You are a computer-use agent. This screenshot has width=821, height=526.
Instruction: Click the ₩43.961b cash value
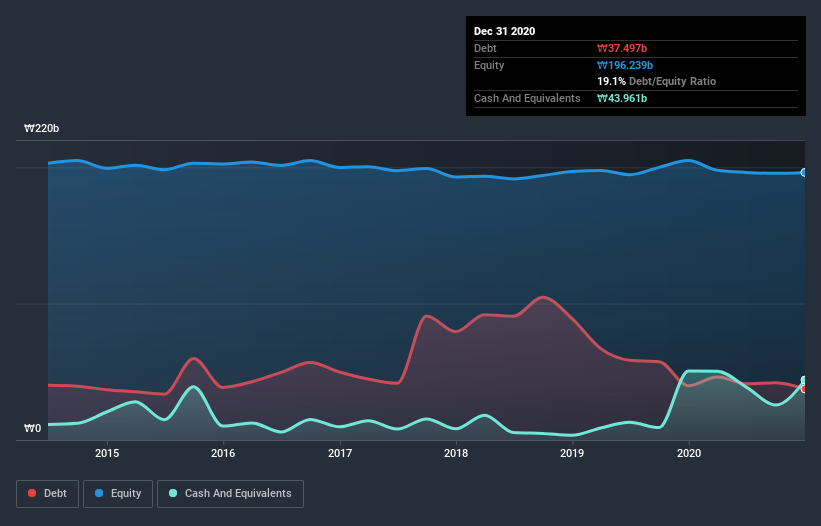click(622, 98)
